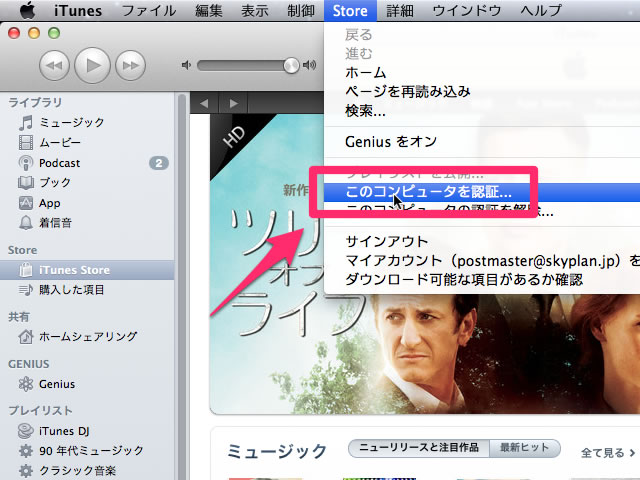This screenshot has height=480, width=640.
Task: Select iTunes Store in the sidebar
Action: [87, 270]
